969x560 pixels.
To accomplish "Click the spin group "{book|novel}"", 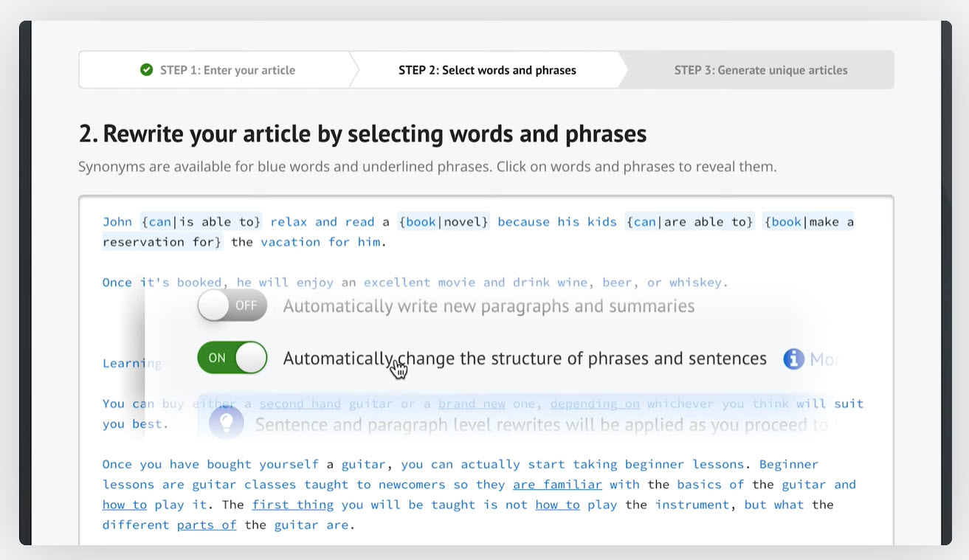I will coord(444,222).
